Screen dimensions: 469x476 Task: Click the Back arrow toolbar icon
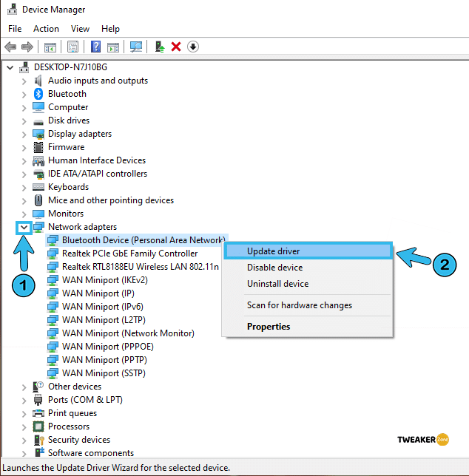[10, 47]
